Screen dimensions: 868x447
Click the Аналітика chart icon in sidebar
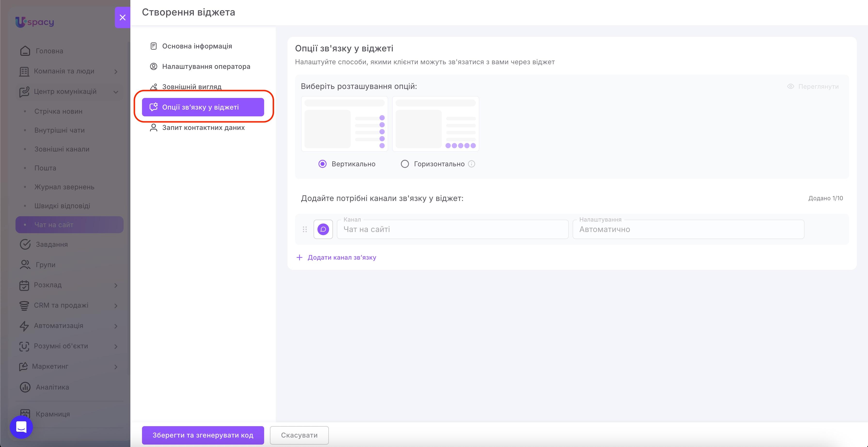tap(25, 387)
